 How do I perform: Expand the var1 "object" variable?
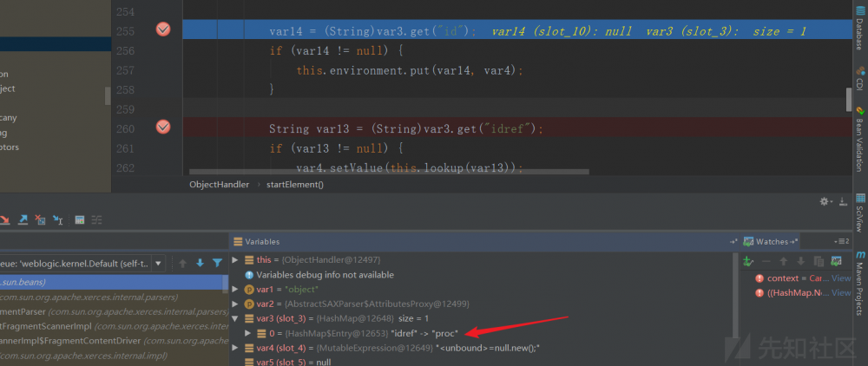234,289
